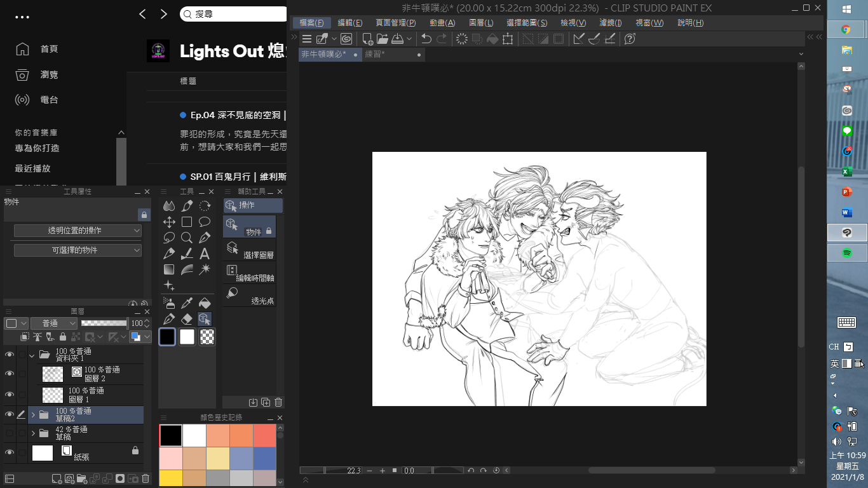Open 最近播放 in Spotify library
Viewport: 868px width, 488px height.
coord(33,168)
